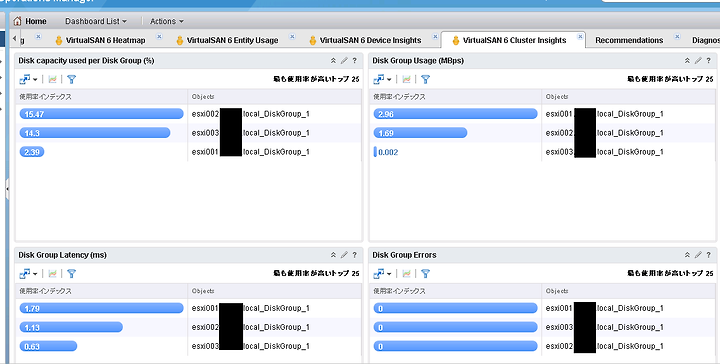This screenshot has height=364, width=720.
Task: Switch to VirtualSAN 6 Entity Usage tab
Action: pyautogui.click(x=232, y=40)
